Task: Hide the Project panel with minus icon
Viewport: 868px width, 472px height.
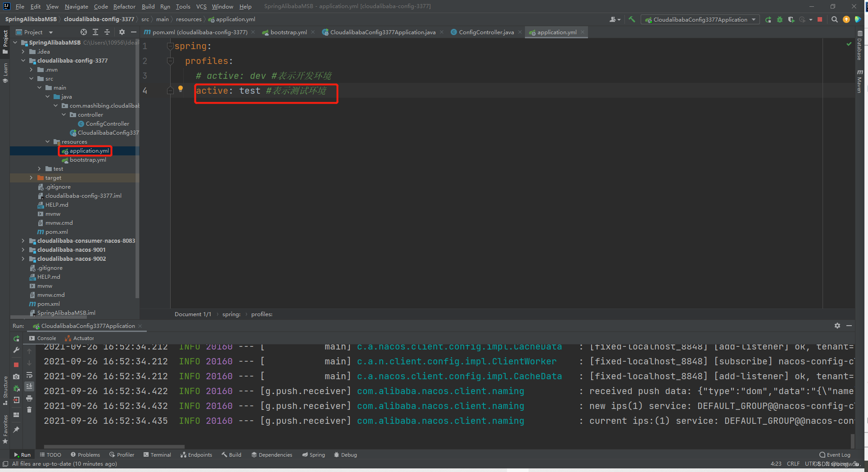Action: (x=133, y=32)
